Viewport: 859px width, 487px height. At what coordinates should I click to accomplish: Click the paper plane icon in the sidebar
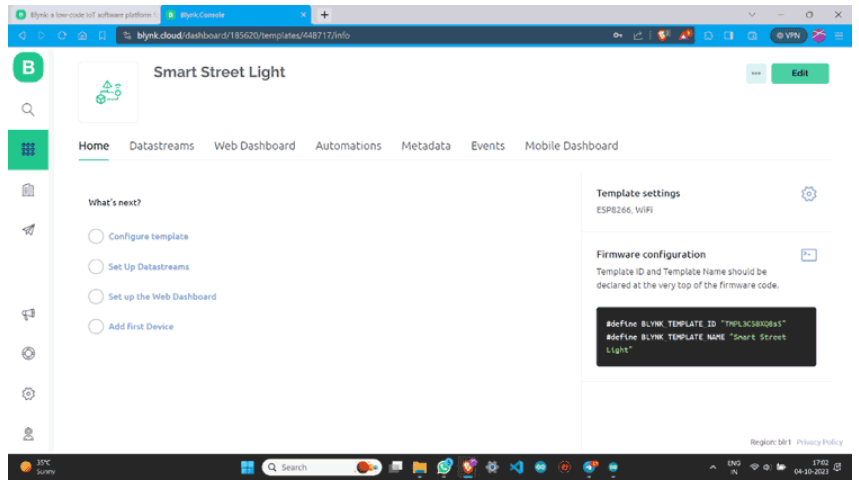(x=28, y=230)
